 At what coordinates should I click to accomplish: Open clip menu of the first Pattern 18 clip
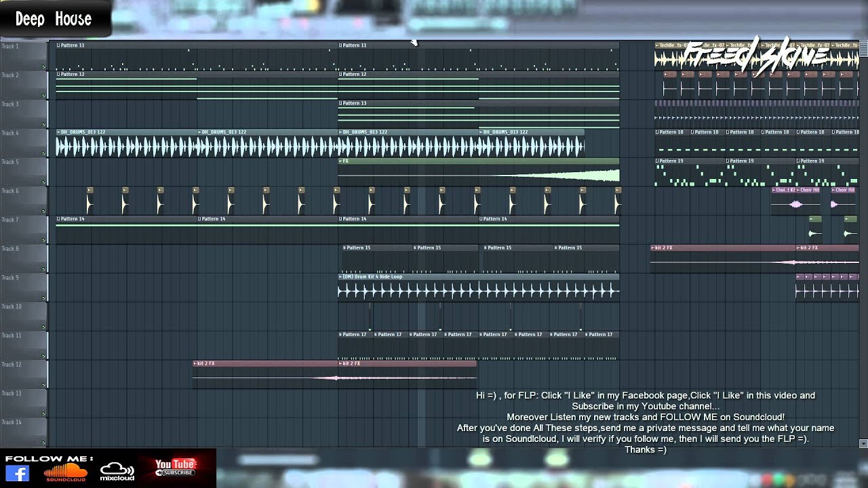click(658, 132)
